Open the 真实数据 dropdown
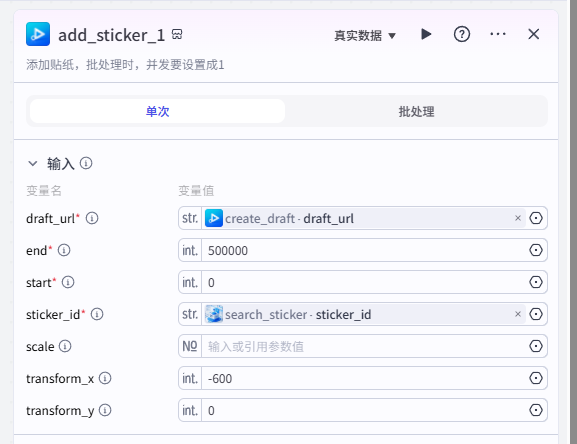 click(x=365, y=36)
